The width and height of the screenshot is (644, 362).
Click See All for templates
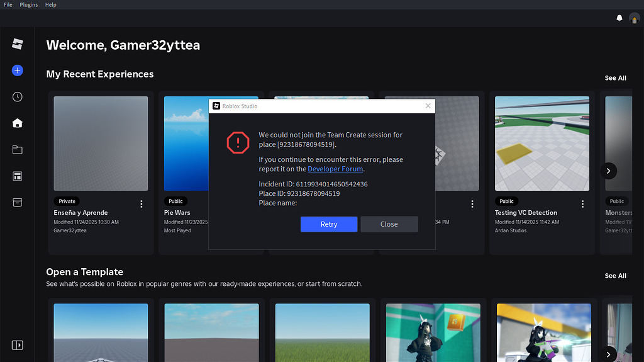pyautogui.click(x=615, y=276)
